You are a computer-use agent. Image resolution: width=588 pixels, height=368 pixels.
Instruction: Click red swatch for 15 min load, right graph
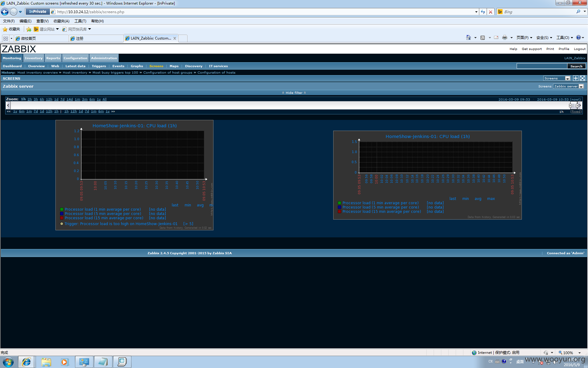339,212
